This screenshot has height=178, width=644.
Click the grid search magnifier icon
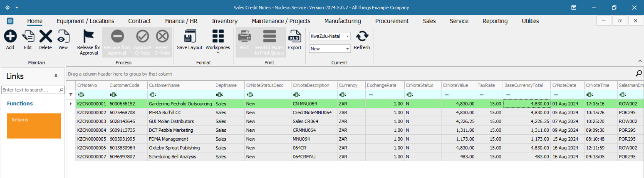639,73
